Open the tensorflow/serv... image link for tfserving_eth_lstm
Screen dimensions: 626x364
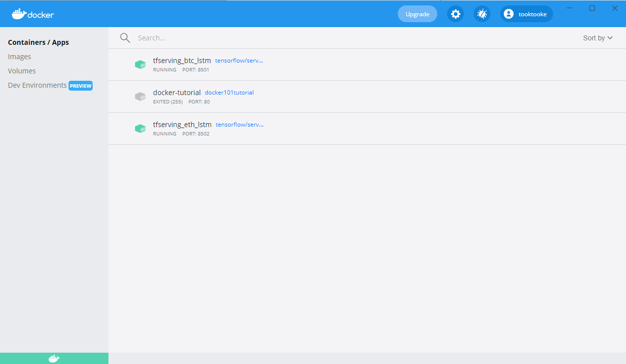[x=240, y=125]
